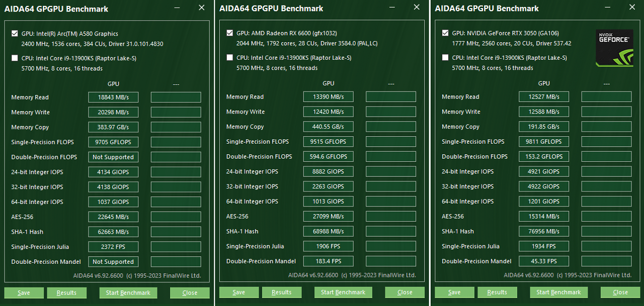
Task: Close the Arc A580 benchmark window via X
Action: [202, 8]
